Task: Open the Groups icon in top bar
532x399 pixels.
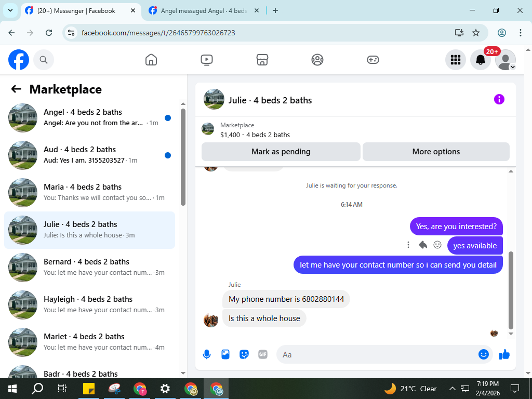Action: (x=317, y=60)
